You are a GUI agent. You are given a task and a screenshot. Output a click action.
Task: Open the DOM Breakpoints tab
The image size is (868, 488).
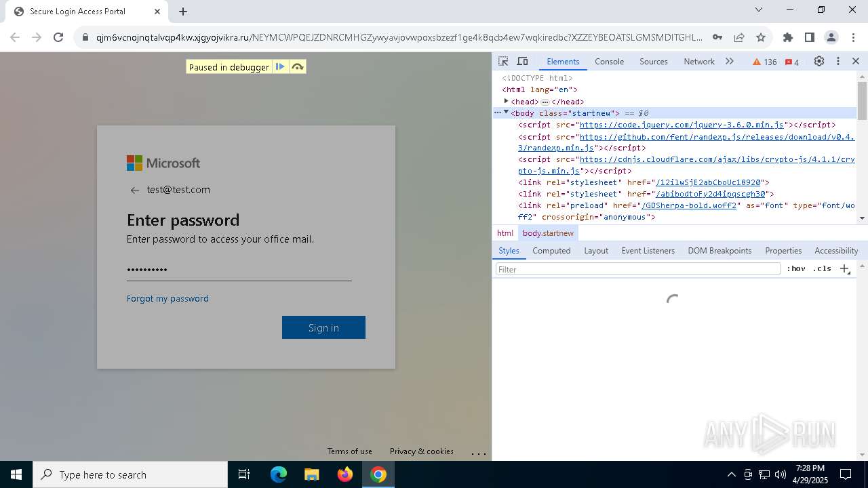click(719, 250)
